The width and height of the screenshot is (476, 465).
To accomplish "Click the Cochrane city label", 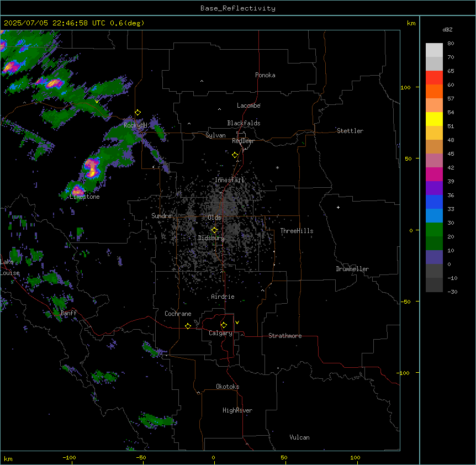I will (178, 314).
